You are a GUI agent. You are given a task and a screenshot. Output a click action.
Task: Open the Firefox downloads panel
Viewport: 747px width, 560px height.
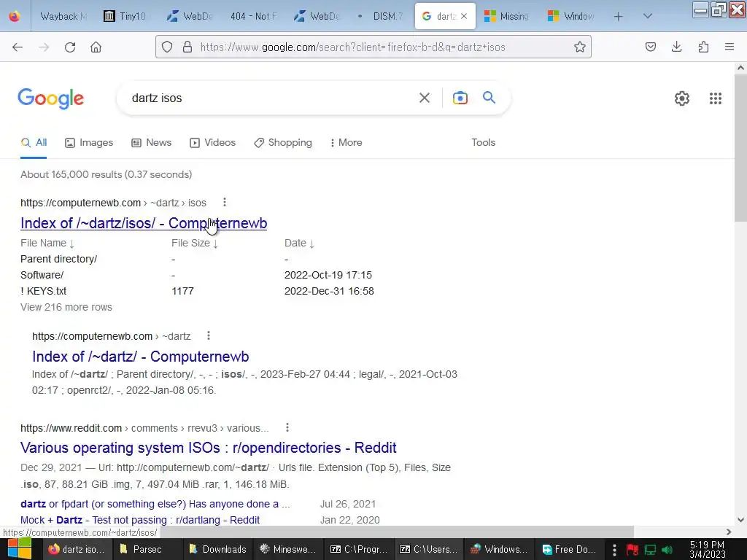coord(676,47)
